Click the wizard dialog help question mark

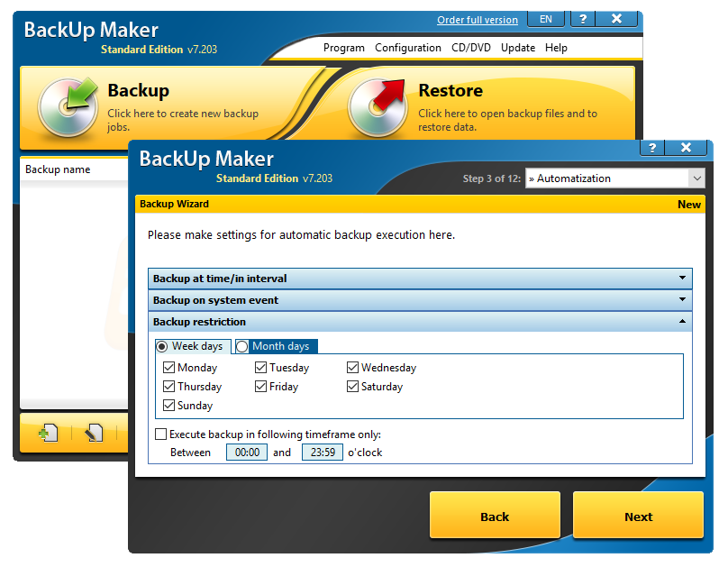(x=652, y=149)
